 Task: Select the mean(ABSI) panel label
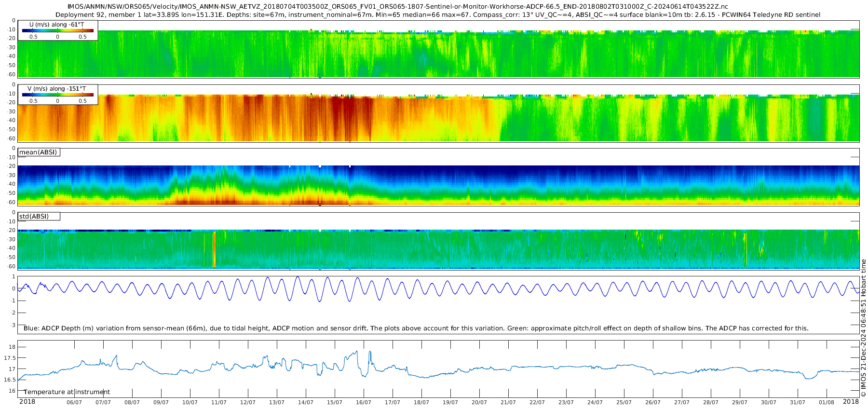click(38, 152)
